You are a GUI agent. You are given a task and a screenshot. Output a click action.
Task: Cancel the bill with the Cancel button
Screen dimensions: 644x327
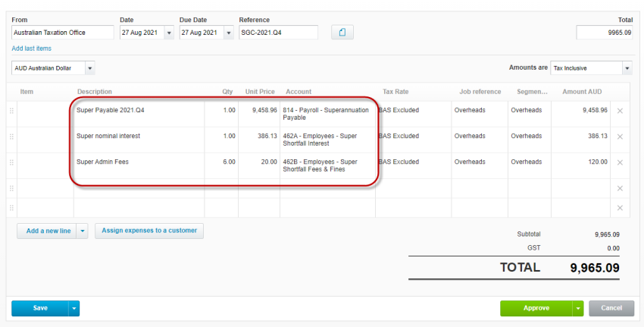point(611,308)
